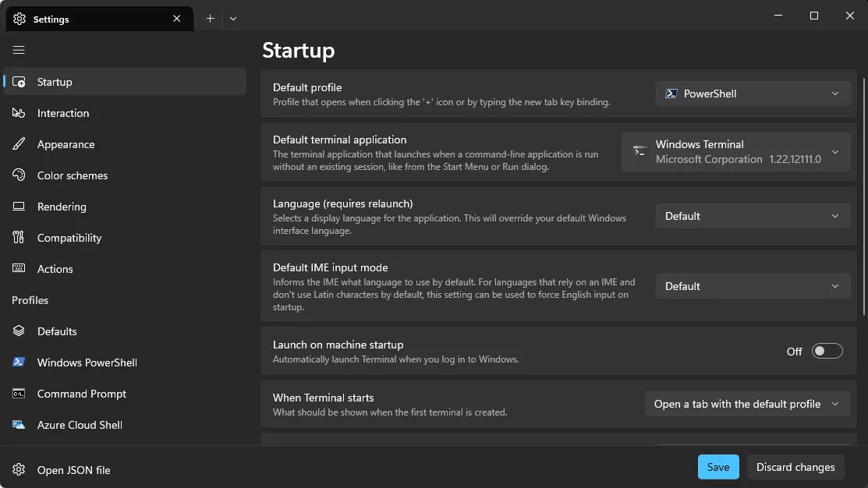
Task: Click the Color schemes palette icon
Action: click(x=19, y=175)
